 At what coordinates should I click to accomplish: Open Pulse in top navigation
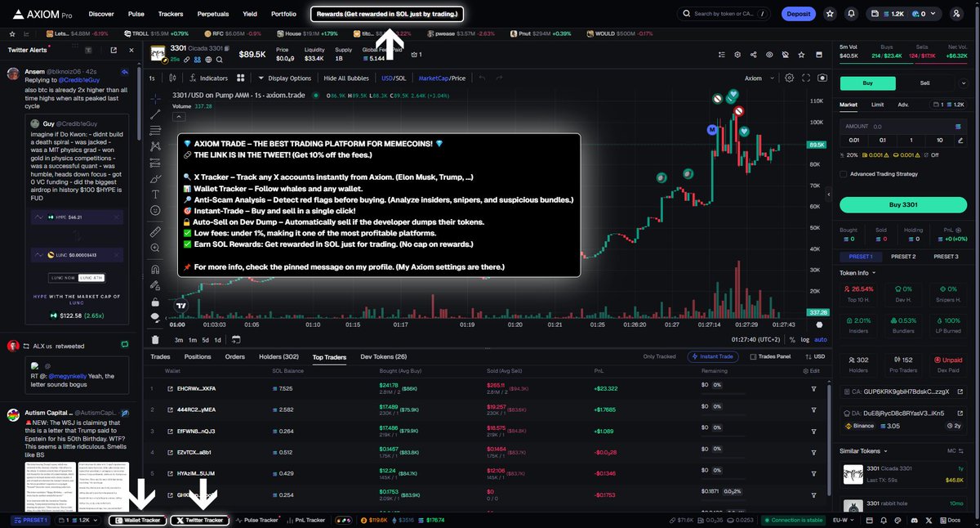click(136, 14)
